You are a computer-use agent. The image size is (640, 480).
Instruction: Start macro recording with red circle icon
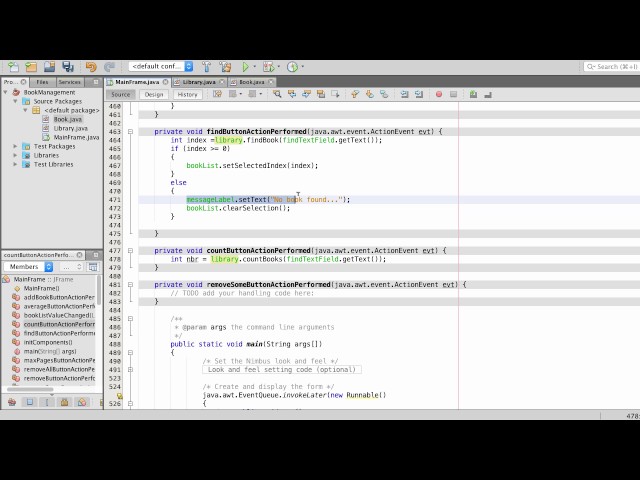click(x=439, y=94)
